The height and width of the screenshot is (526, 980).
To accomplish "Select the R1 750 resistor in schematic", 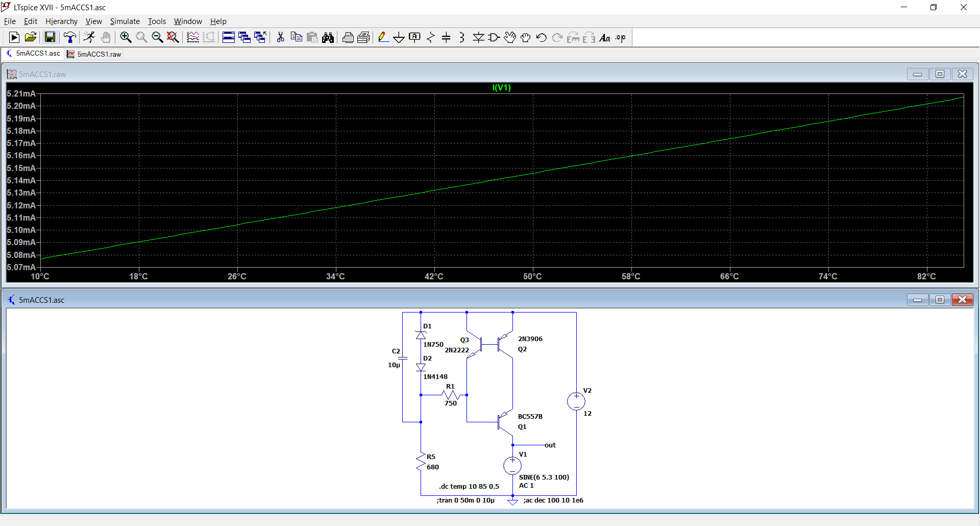I will pos(451,395).
